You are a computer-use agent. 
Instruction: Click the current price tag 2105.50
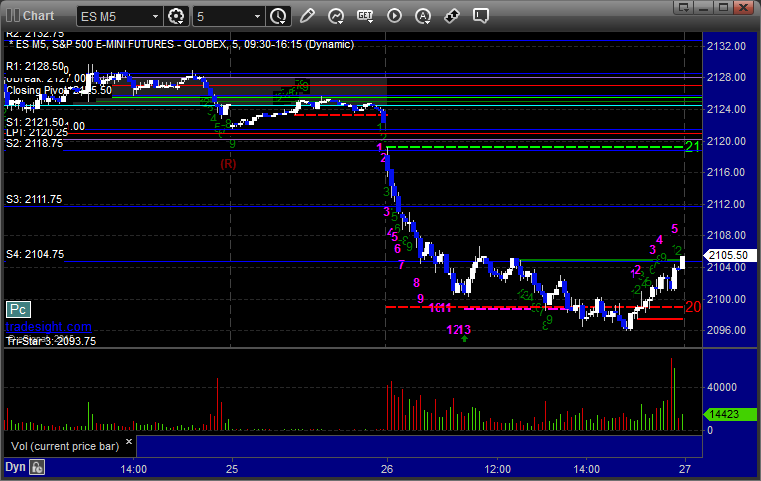click(729, 255)
